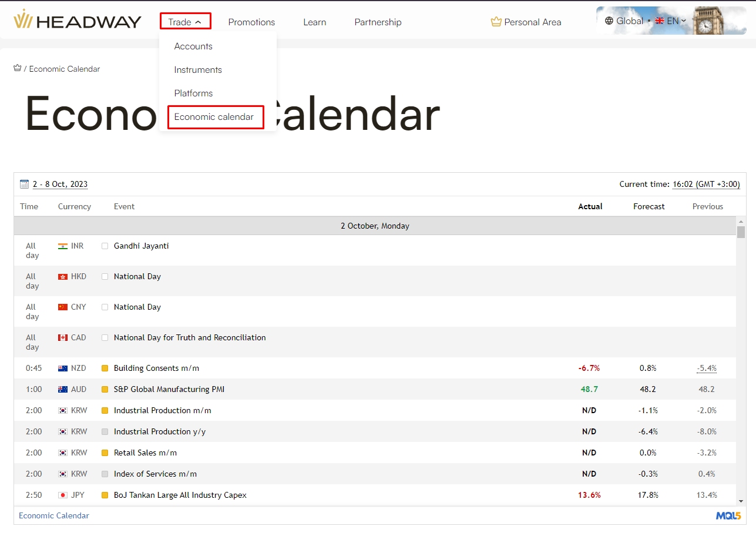Click the calendar icon beside date range

[x=24, y=184]
